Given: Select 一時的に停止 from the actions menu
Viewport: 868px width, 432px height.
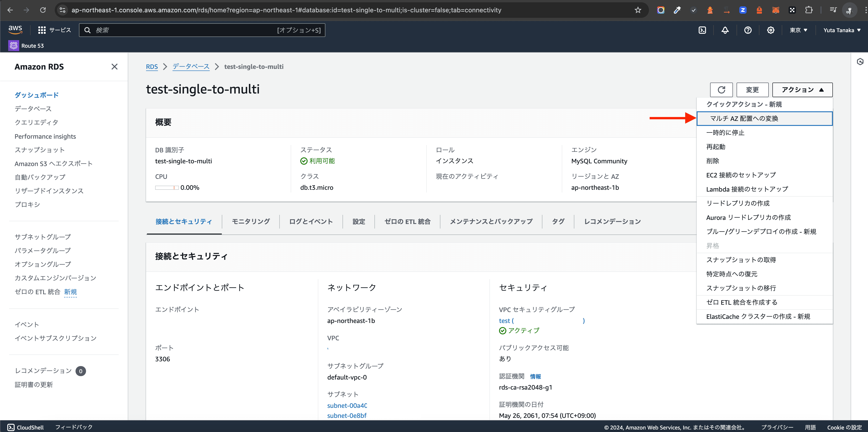Looking at the screenshot, I should 764,133.
